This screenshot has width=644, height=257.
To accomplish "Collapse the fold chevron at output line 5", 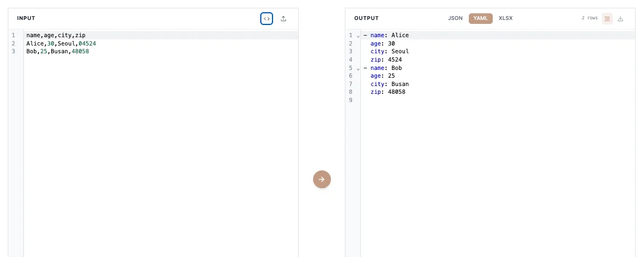I will (358, 68).
